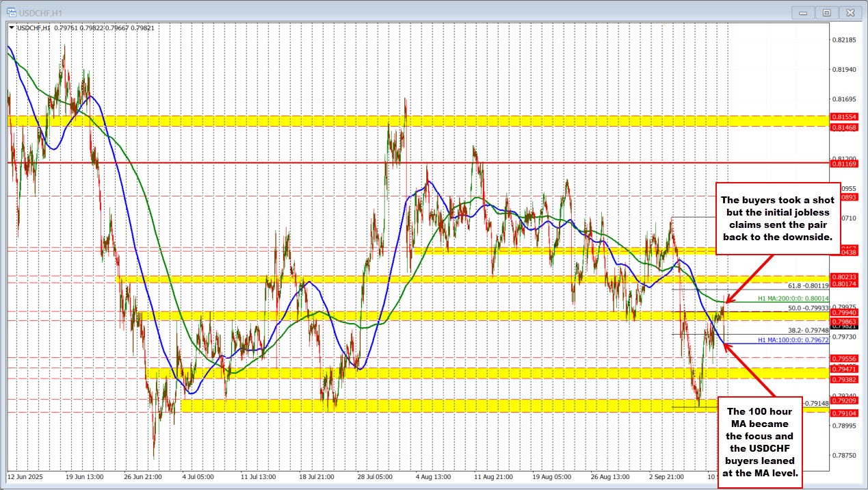Minimize the USDCHF,H1 chart window
Viewport: 868px width, 490px height.
click(x=804, y=12)
